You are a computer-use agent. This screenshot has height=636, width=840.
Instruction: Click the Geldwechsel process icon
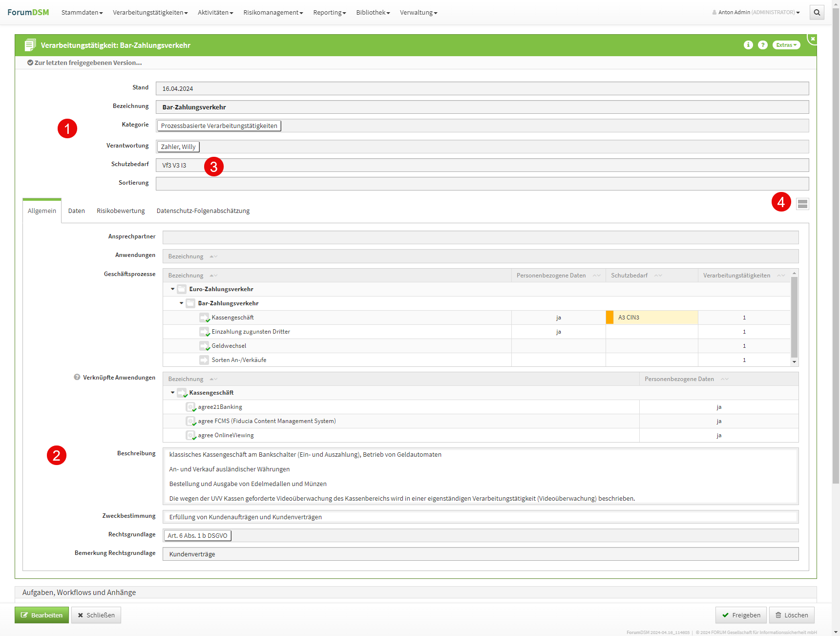[x=204, y=346]
